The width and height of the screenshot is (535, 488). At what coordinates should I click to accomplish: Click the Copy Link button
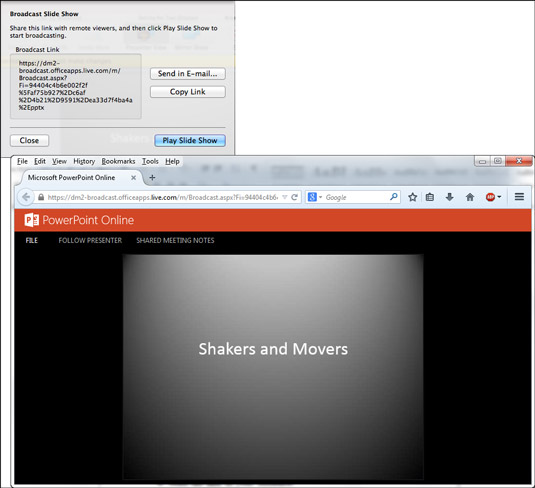point(188,92)
